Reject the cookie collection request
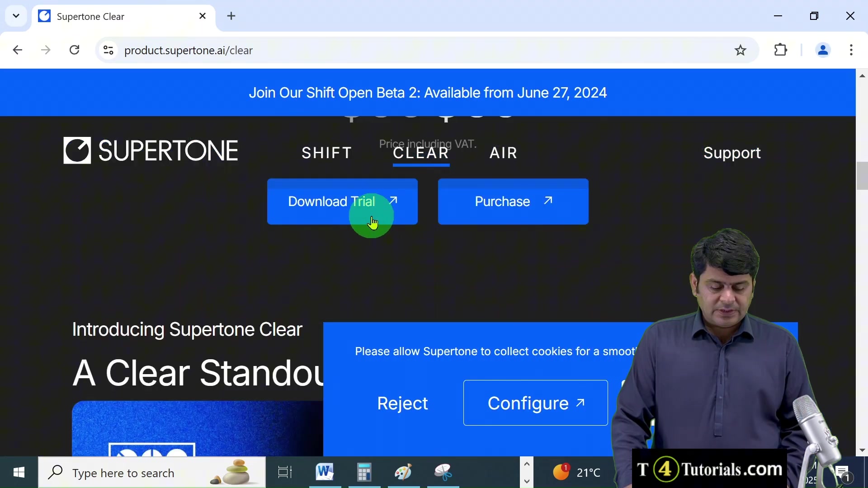This screenshot has height=488, width=868. 402,403
